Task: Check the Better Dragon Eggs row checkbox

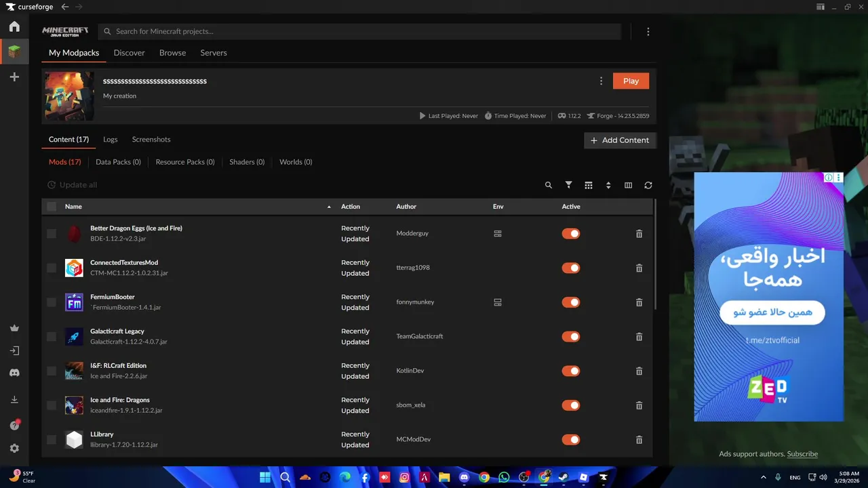Action: point(52,234)
